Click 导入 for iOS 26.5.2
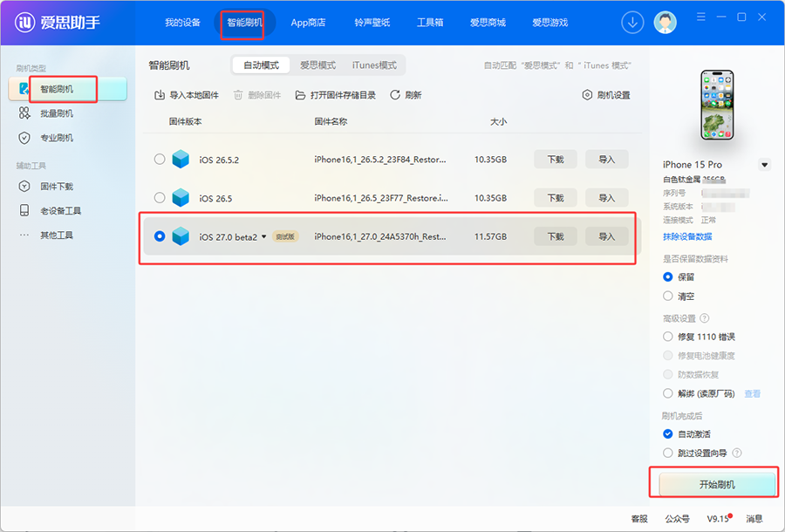 606,159
